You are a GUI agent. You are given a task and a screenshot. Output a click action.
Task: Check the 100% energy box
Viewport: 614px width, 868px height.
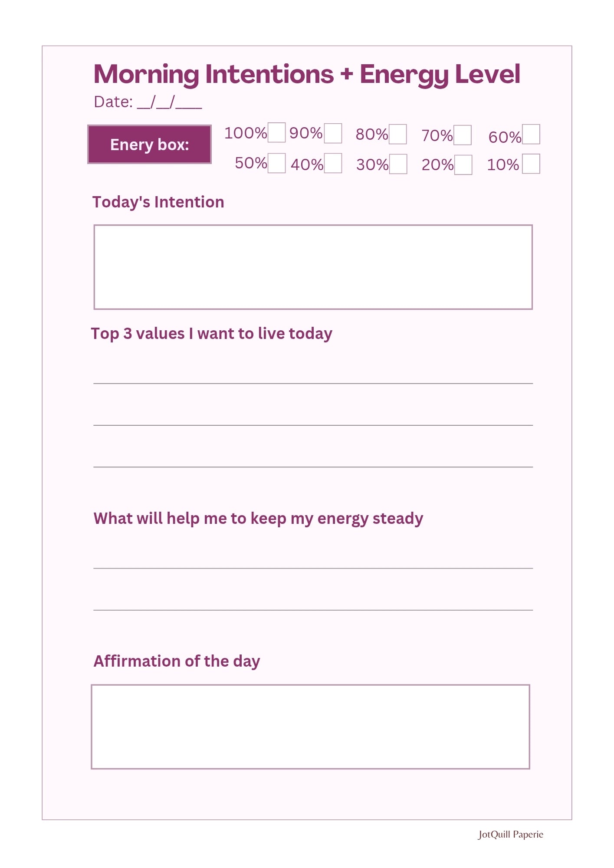click(x=276, y=133)
